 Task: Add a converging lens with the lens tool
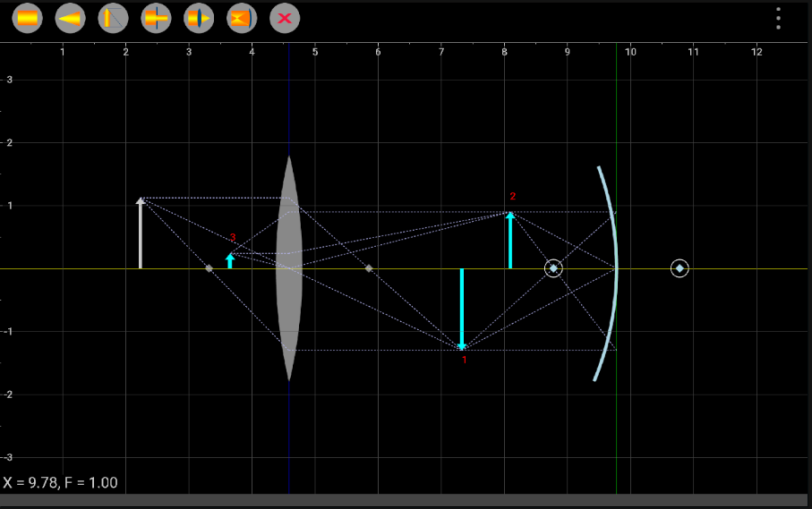pyautogui.click(x=199, y=18)
